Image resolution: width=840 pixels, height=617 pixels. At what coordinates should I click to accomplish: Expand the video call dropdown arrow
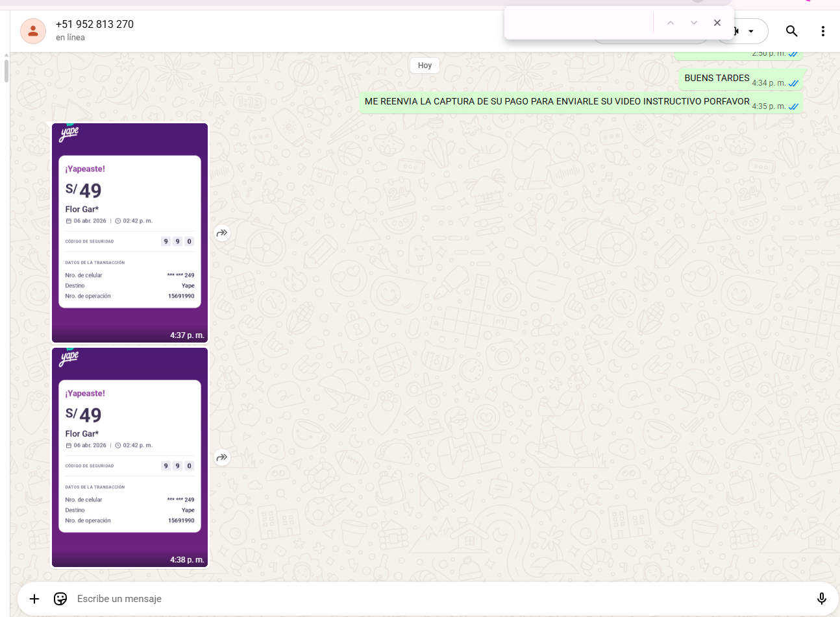751,31
